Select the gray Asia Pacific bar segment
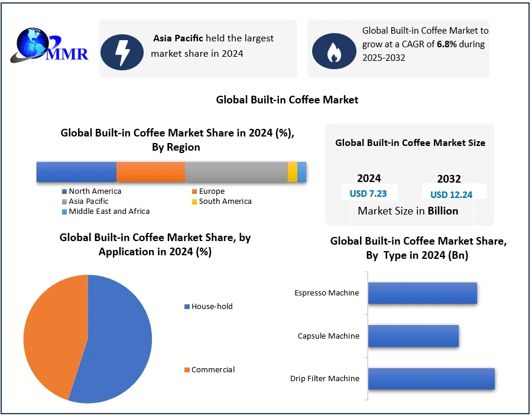532x416 pixels. pos(236,172)
